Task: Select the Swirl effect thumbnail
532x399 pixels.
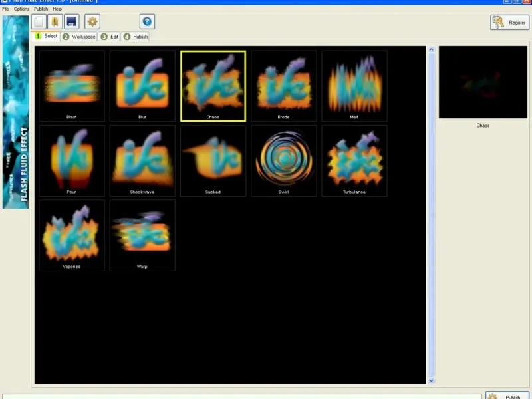Action: click(x=284, y=161)
